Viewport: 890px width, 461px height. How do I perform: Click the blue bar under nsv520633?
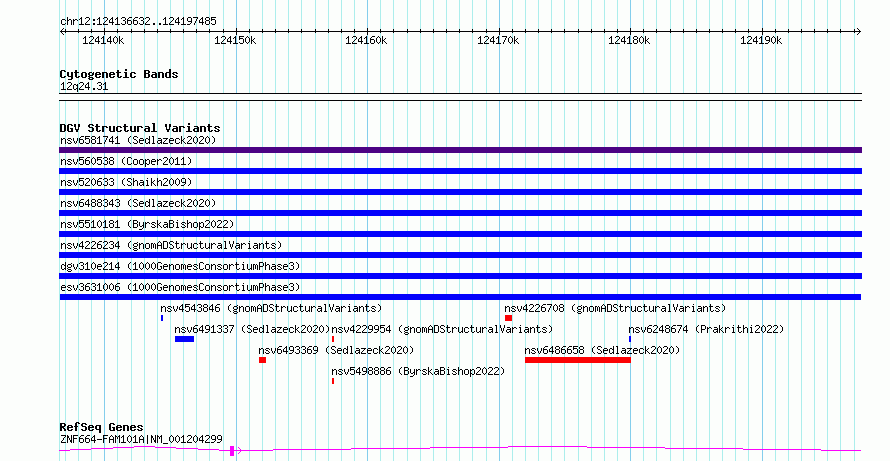460,192
